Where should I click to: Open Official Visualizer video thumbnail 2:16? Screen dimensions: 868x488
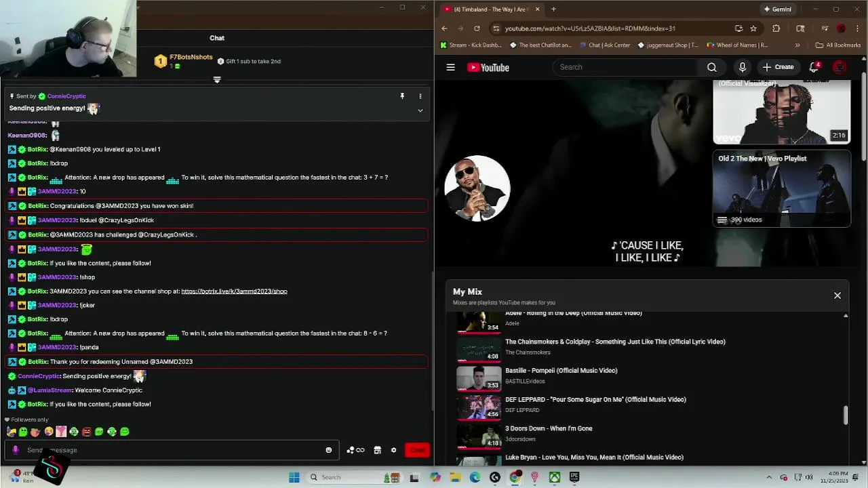tap(782, 112)
